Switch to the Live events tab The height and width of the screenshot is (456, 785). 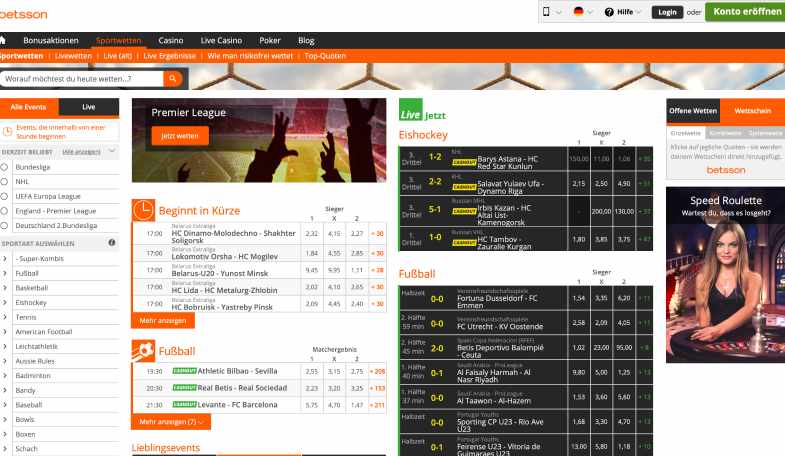tap(89, 107)
